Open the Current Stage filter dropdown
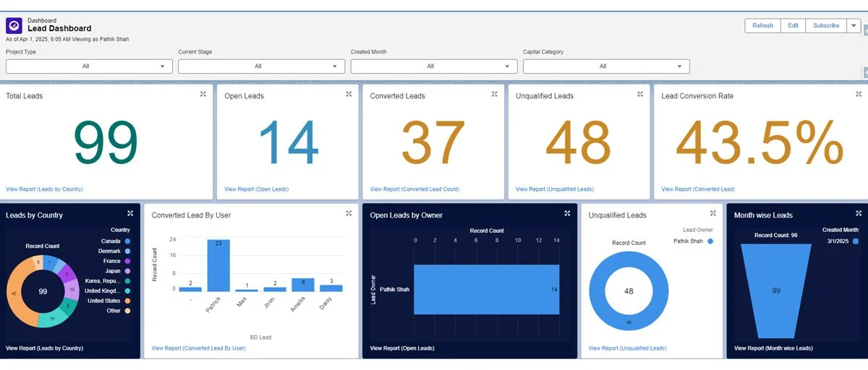 coord(261,66)
